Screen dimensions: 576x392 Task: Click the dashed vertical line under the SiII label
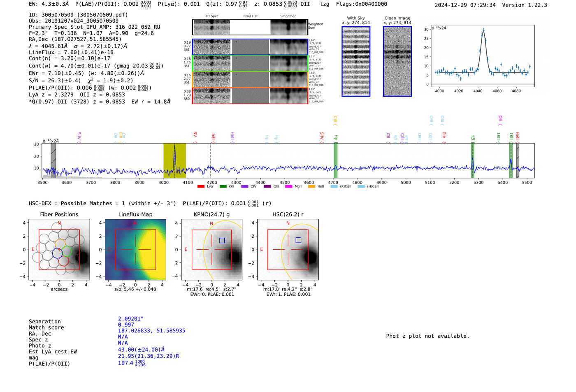211,160
